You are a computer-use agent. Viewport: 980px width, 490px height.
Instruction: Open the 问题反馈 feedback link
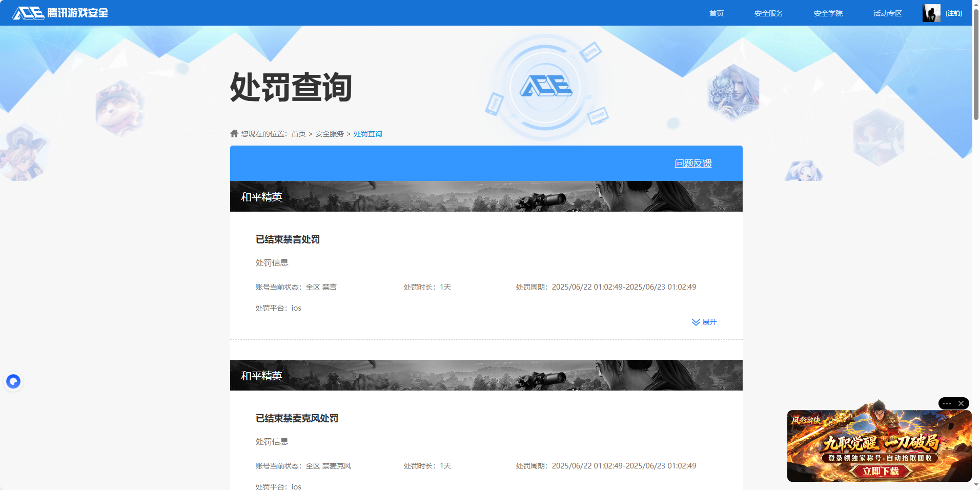click(x=693, y=164)
